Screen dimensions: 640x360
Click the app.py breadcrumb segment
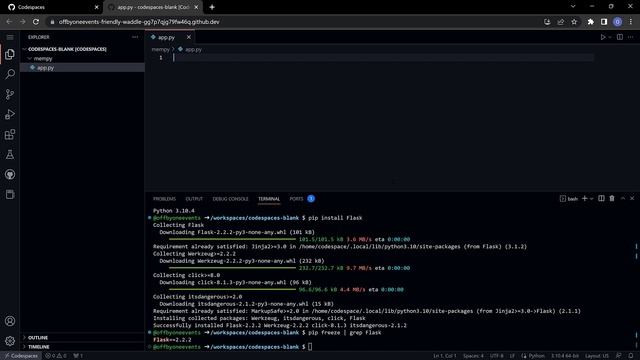tap(193, 49)
